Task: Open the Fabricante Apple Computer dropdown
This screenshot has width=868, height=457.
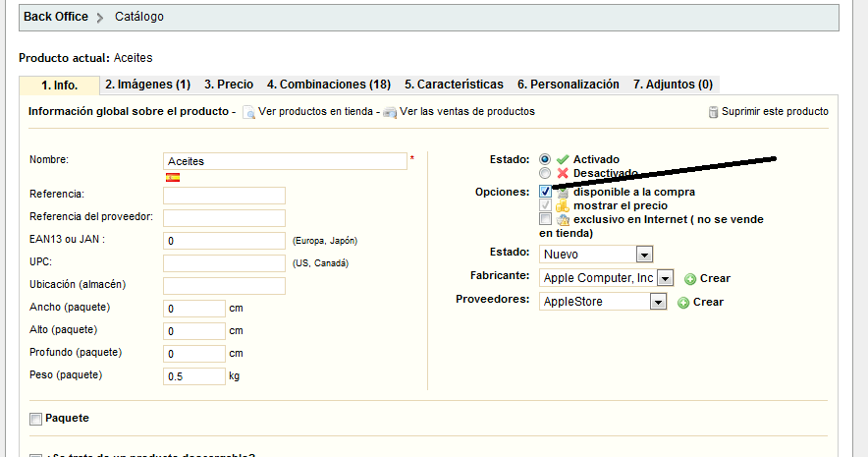Action: [606, 277]
